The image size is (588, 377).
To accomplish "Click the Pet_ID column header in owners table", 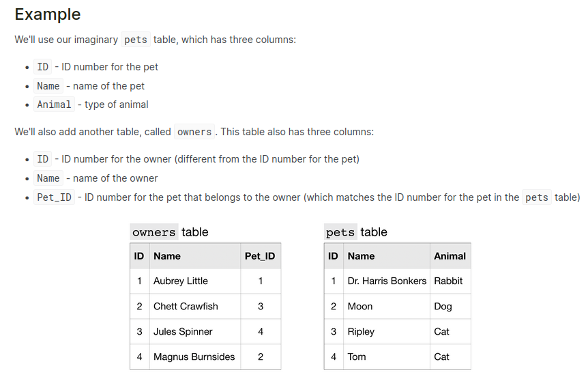I will pyautogui.click(x=260, y=256).
